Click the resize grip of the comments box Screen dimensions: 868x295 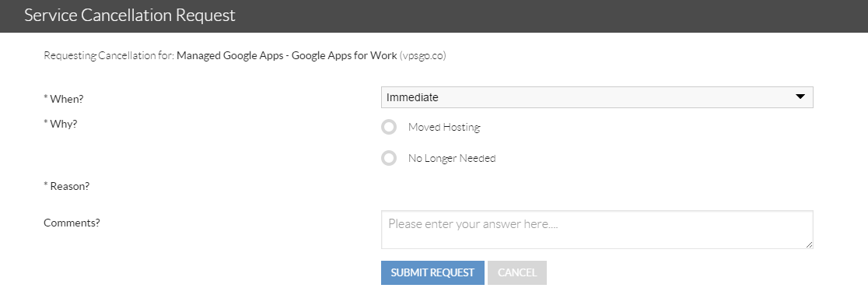pos(809,244)
